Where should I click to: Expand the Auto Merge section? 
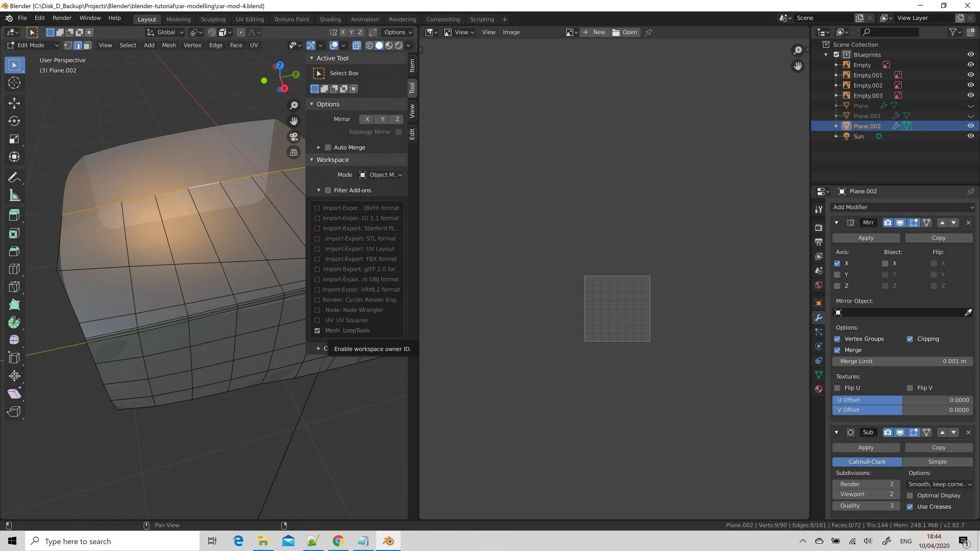(318, 147)
